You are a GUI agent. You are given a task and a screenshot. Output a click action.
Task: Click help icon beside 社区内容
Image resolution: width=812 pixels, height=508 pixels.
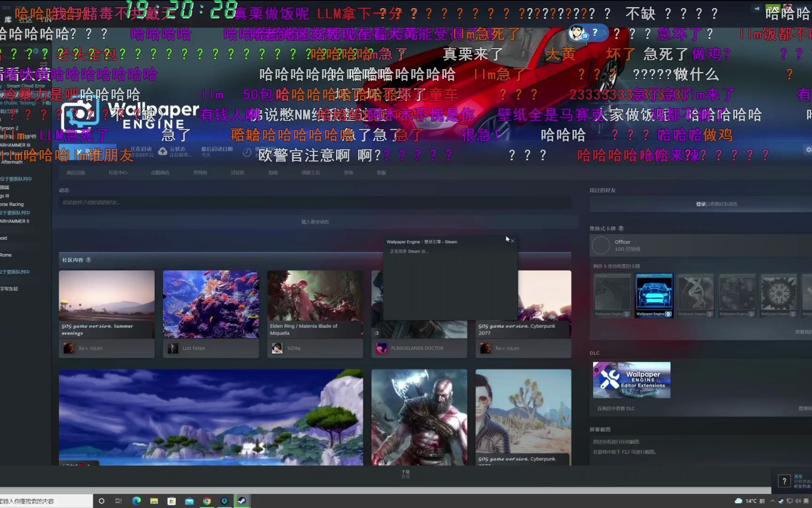pyautogui.click(x=88, y=260)
